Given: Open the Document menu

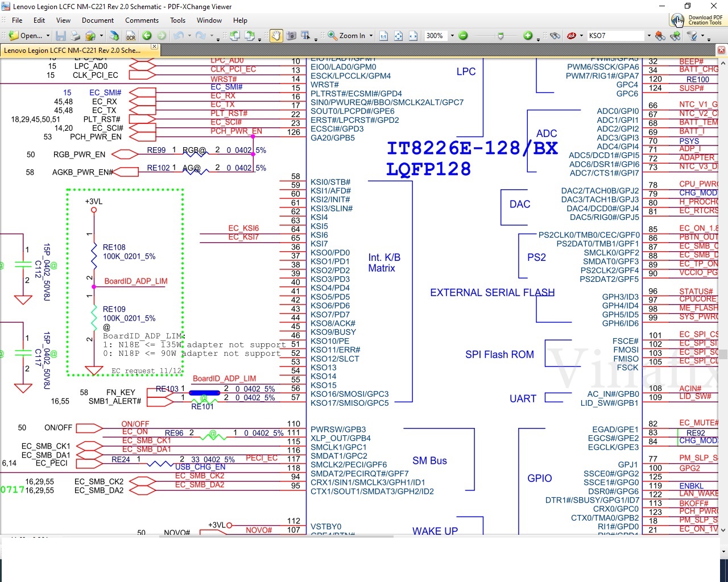Looking at the screenshot, I should (98, 20).
